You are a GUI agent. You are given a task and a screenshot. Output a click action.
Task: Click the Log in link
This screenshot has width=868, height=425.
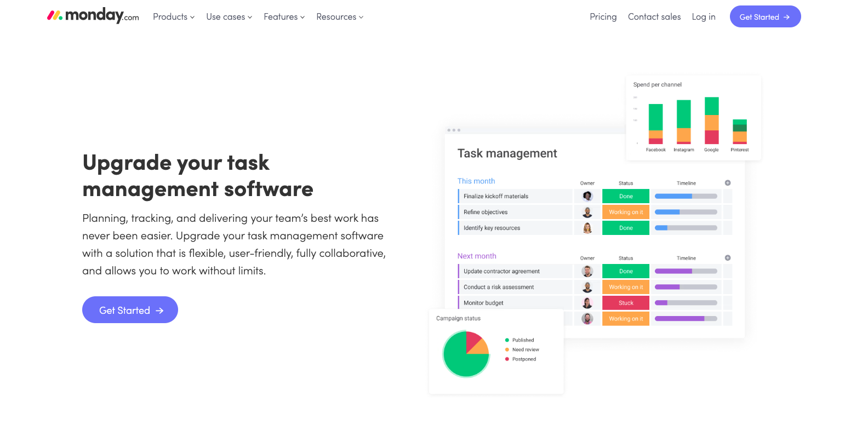click(704, 17)
